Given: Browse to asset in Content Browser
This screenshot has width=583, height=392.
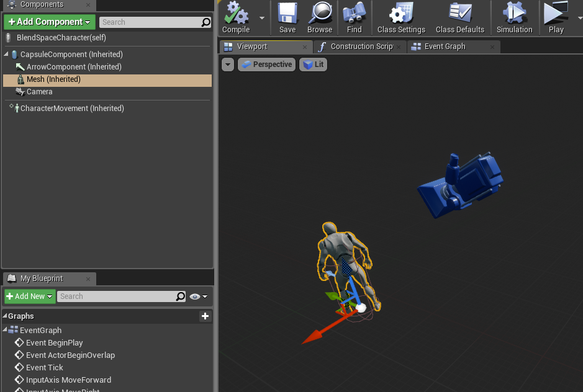Looking at the screenshot, I should (320, 17).
